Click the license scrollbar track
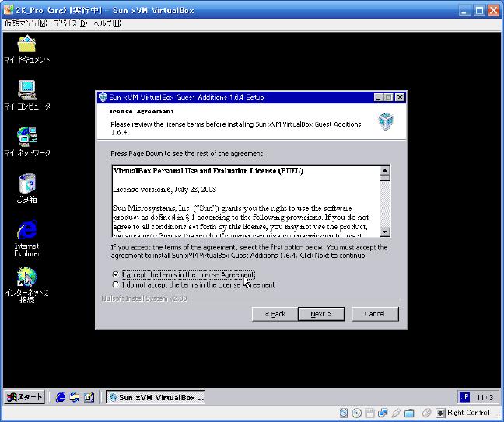The height and width of the screenshot is (422, 504). (385, 204)
